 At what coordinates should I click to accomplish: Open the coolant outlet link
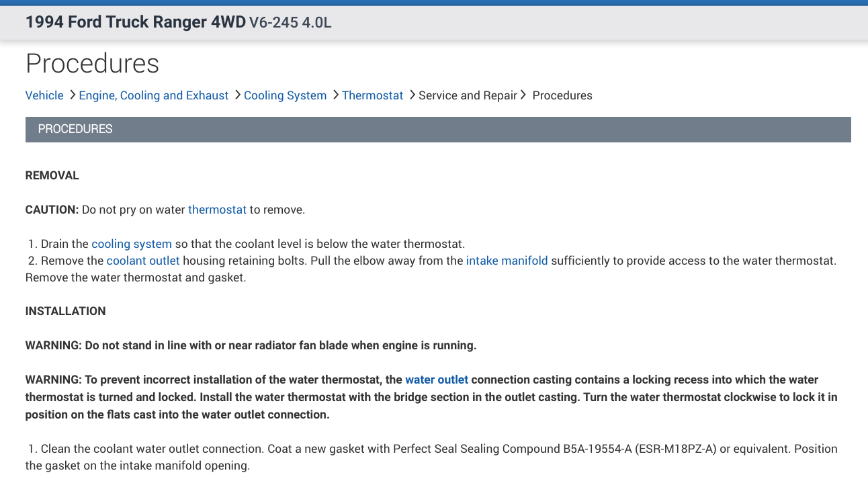pos(143,261)
